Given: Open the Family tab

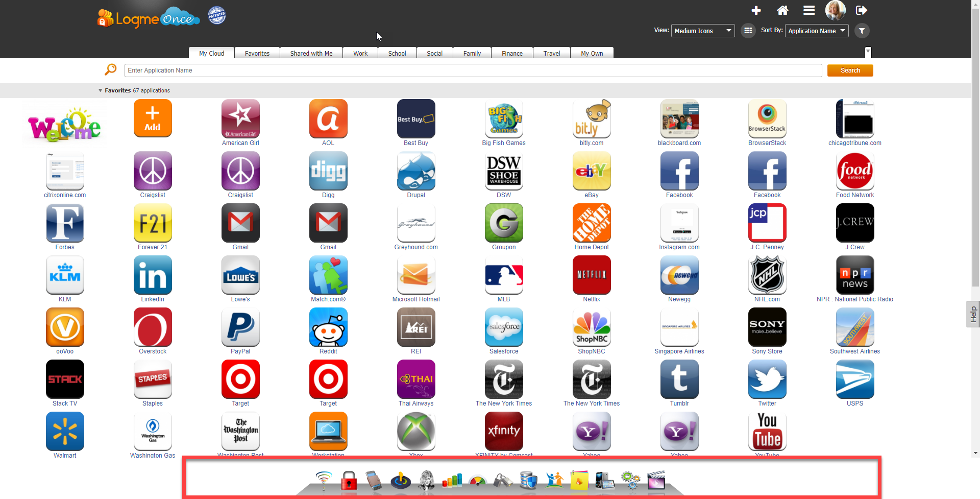Looking at the screenshot, I should point(472,53).
